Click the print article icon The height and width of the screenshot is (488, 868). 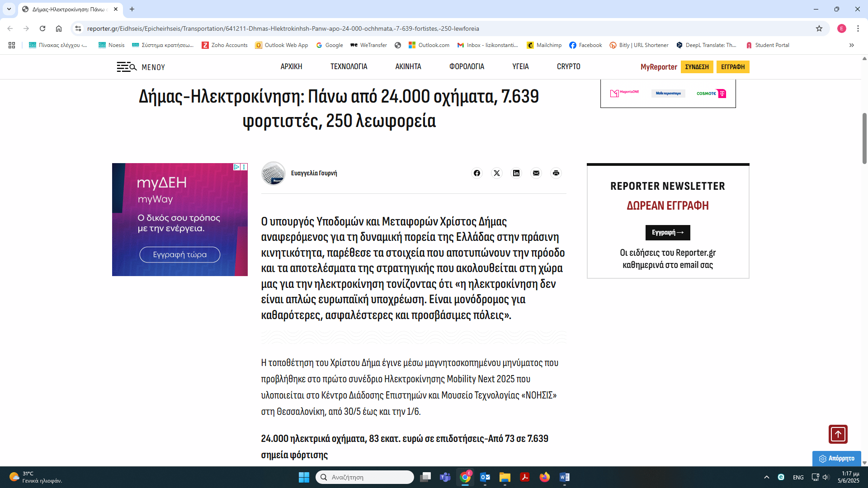point(556,173)
